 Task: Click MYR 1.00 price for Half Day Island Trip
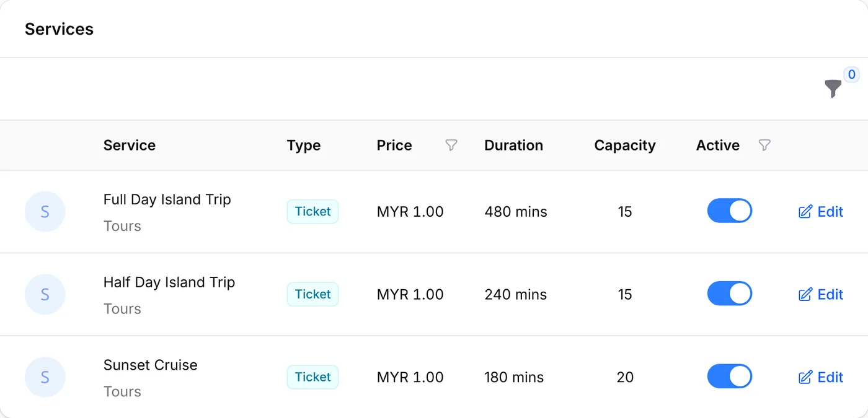(x=410, y=295)
